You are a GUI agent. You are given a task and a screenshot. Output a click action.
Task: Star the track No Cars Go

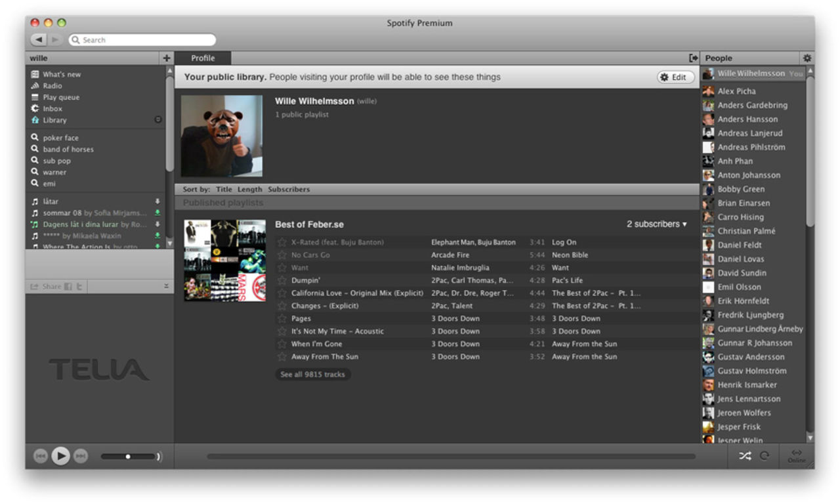tap(282, 255)
